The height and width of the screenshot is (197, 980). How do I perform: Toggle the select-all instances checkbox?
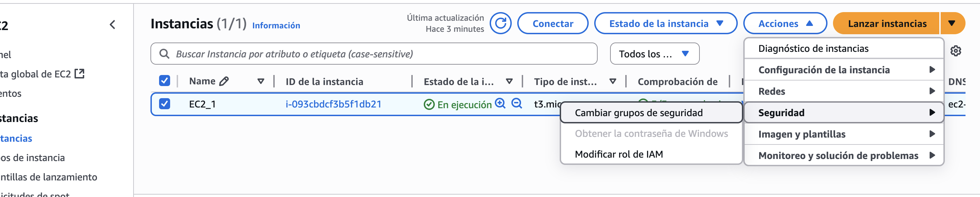pyautogui.click(x=164, y=81)
